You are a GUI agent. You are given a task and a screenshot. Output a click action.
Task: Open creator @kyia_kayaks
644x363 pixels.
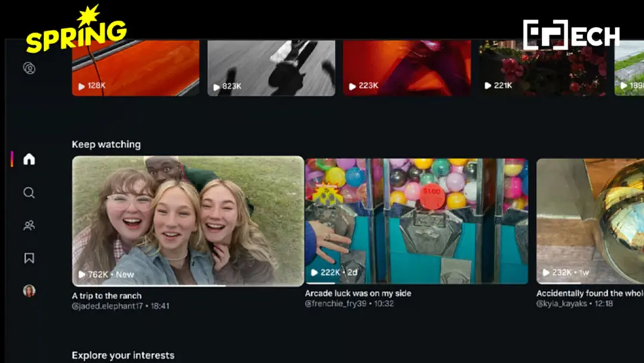[x=562, y=303]
